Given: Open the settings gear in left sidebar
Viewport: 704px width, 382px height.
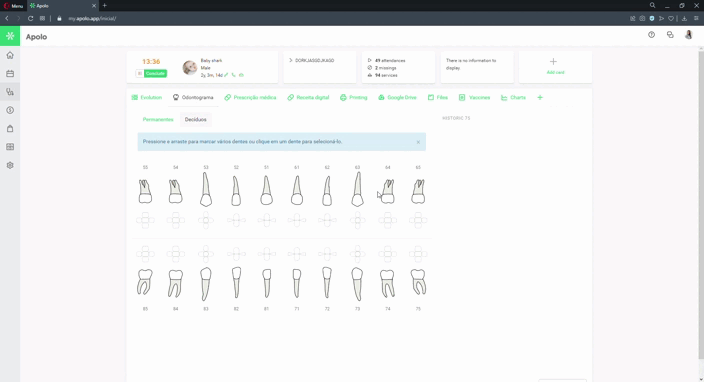Looking at the screenshot, I should (x=10, y=165).
